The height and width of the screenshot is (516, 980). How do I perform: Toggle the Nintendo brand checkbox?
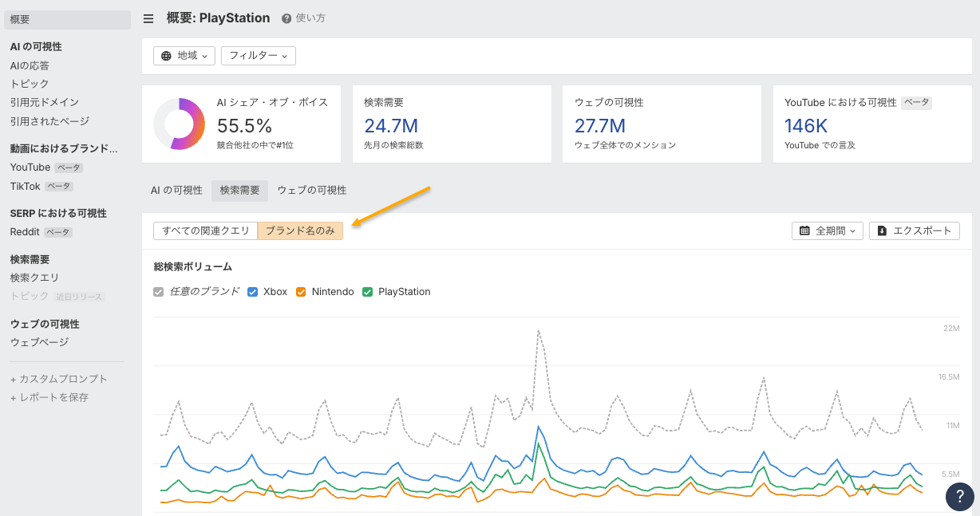coord(301,292)
